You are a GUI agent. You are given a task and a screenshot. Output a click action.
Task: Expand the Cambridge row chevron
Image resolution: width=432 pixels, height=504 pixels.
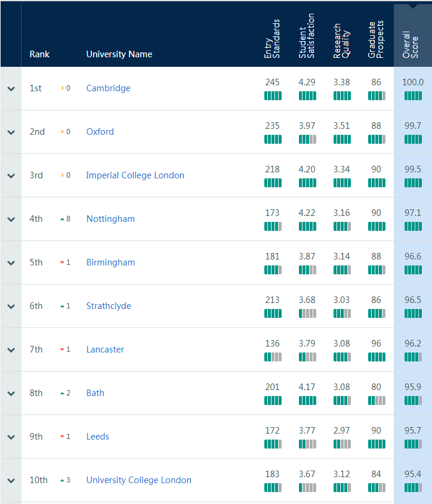point(11,89)
